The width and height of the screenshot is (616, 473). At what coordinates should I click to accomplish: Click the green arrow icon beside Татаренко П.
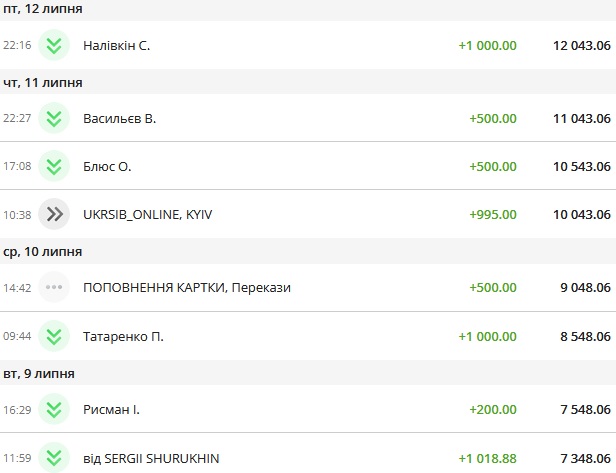tap(54, 337)
